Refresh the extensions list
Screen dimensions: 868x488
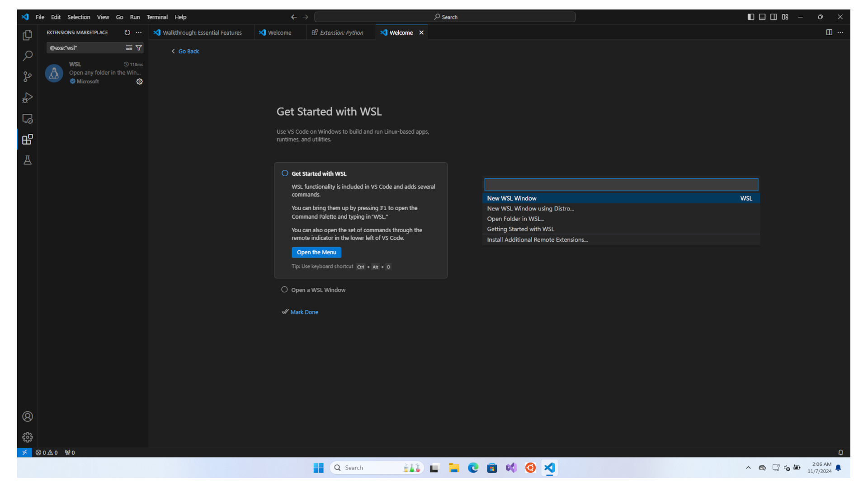[127, 32]
